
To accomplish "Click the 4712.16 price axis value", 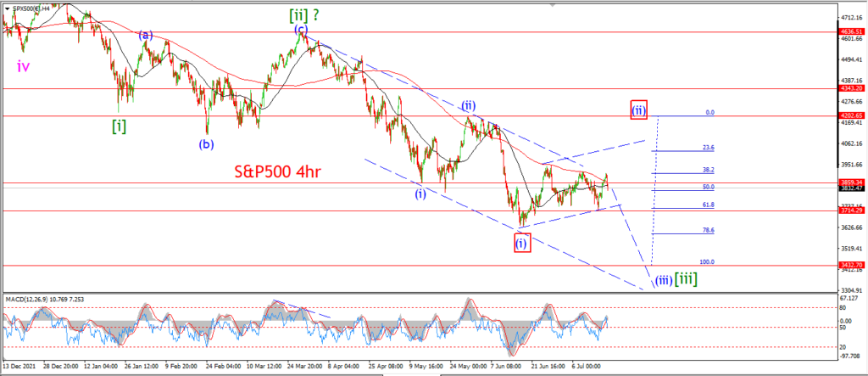I will (x=851, y=18).
